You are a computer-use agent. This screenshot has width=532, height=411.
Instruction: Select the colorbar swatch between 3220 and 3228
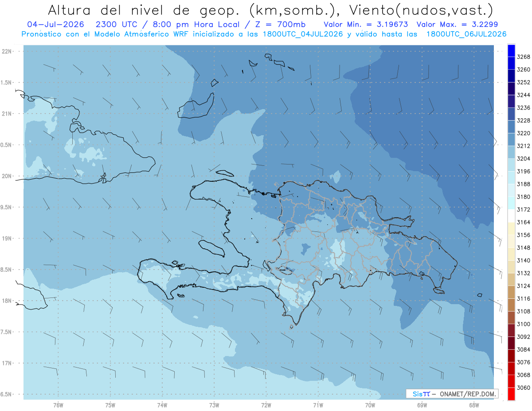click(511, 127)
